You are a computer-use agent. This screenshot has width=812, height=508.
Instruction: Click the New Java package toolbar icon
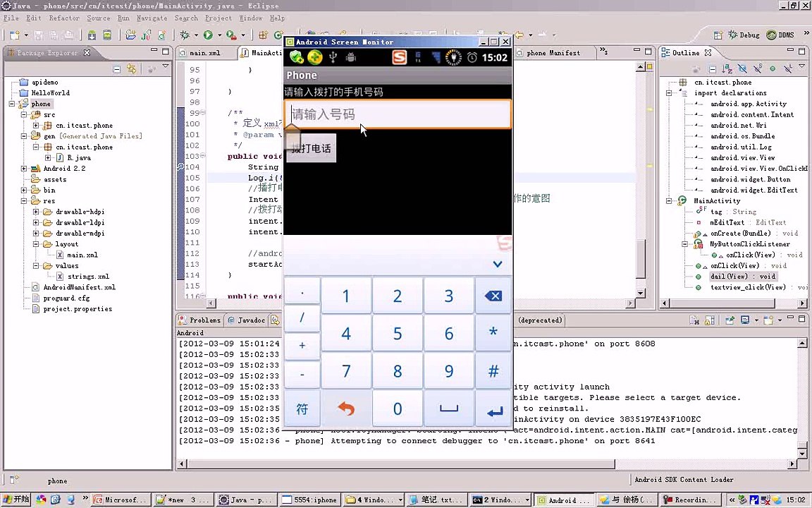[263, 35]
